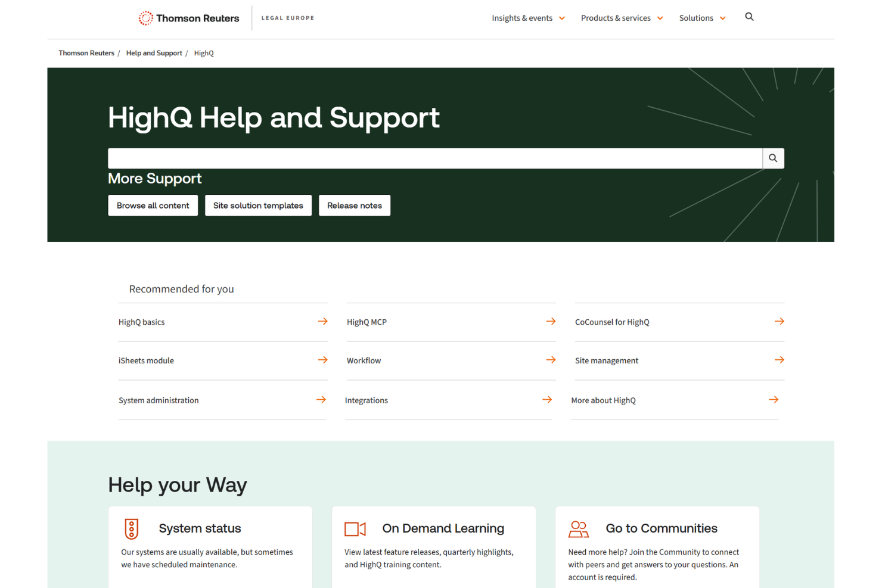Expand the Solutions chevron
882x588 pixels.
pyautogui.click(x=723, y=18)
